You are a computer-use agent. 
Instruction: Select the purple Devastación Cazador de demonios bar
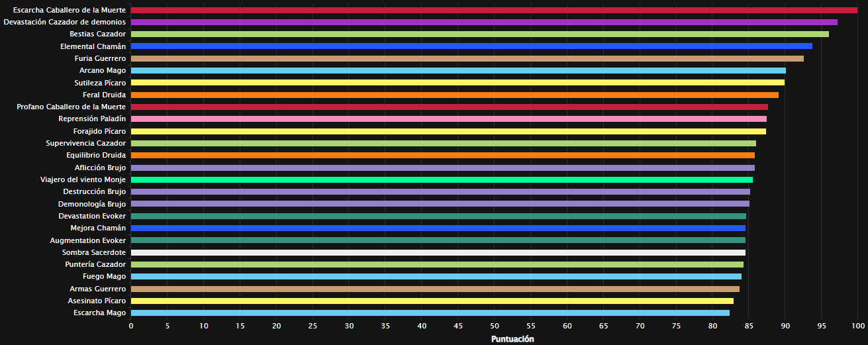[483, 23]
